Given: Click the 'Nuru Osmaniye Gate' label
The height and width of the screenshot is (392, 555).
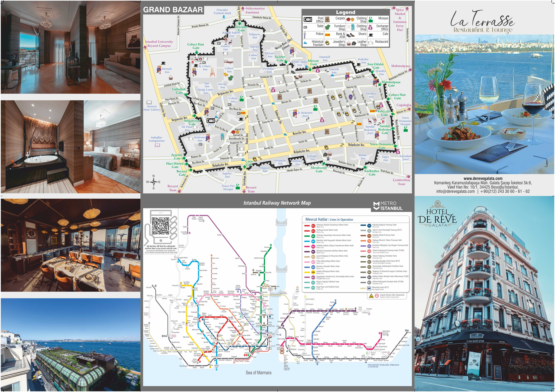Looking at the screenshot, I should click(382, 146).
